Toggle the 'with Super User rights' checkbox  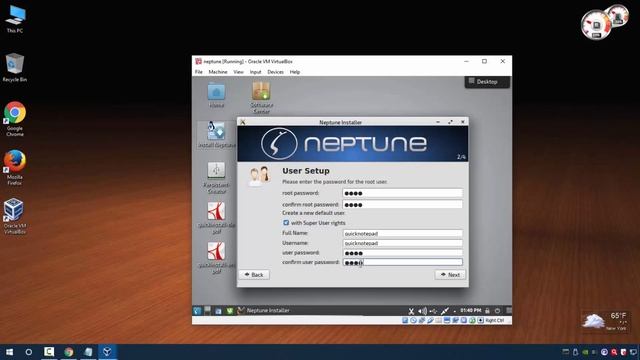point(286,223)
